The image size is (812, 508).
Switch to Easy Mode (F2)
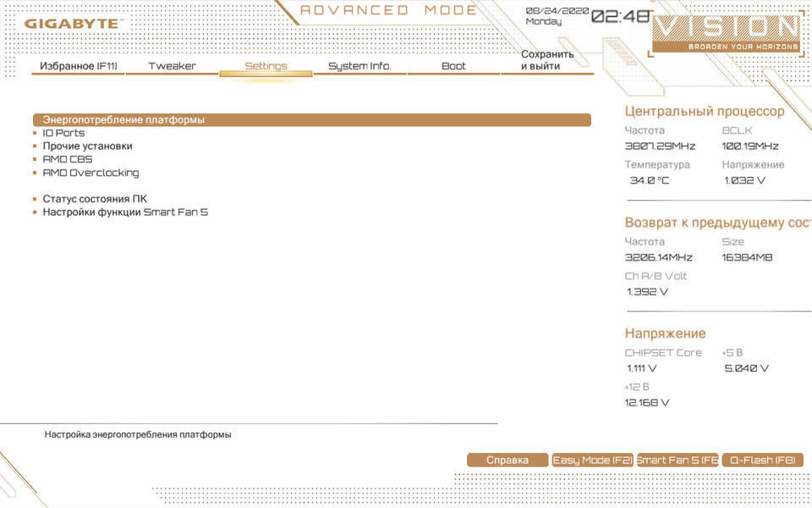coord(592,461)
